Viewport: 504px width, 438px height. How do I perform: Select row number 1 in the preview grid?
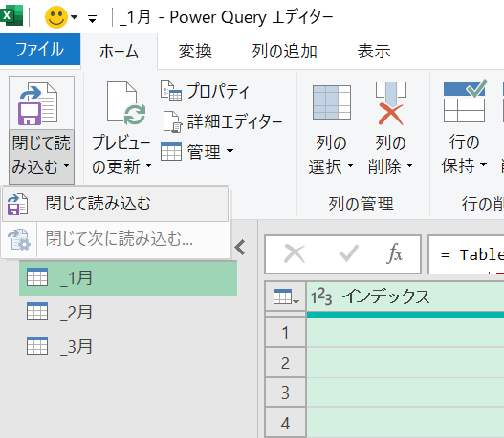285,333
